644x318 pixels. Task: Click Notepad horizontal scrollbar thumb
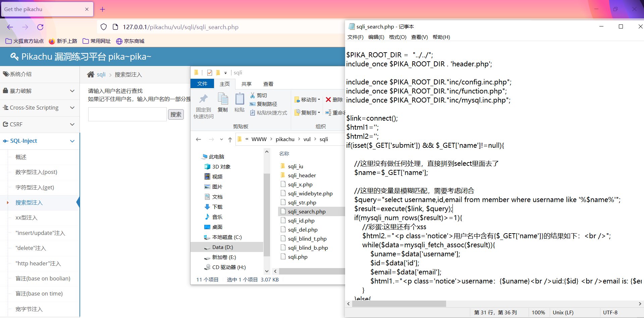point(399,304)
